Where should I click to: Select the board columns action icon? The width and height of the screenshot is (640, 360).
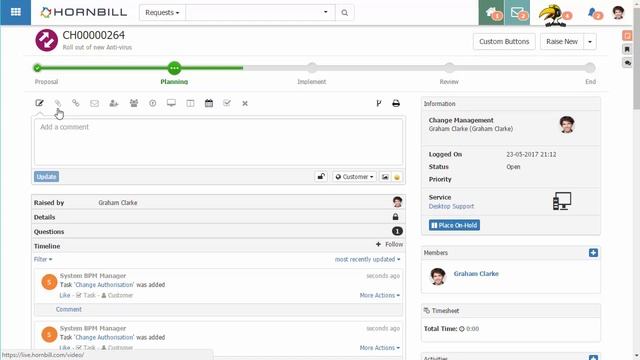190,103
